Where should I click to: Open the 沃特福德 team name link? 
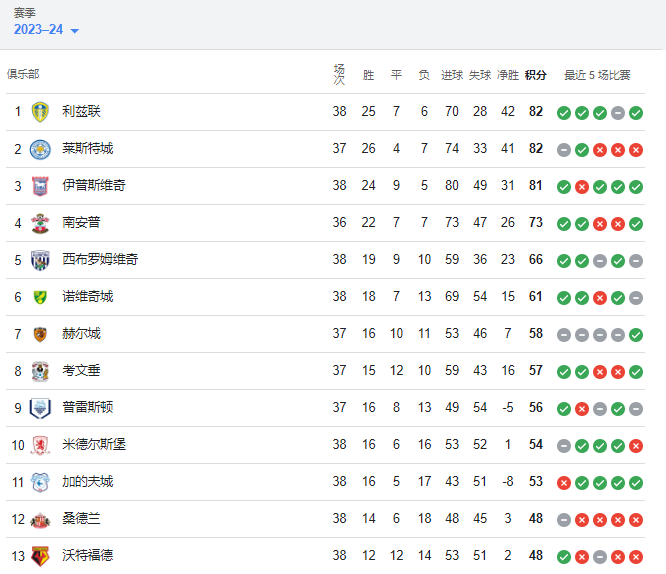(x=87, y=555)
